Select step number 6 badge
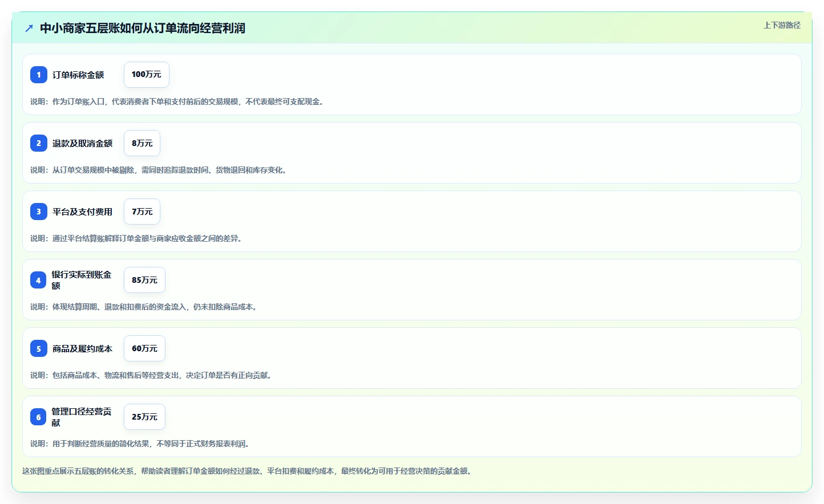The image size is (824, 504). pyautogui.click(x=38, y=417)
